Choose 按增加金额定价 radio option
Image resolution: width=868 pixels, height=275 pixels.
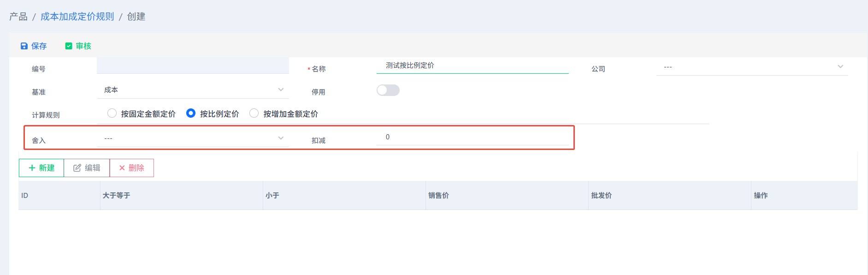[x=254, y=113]
